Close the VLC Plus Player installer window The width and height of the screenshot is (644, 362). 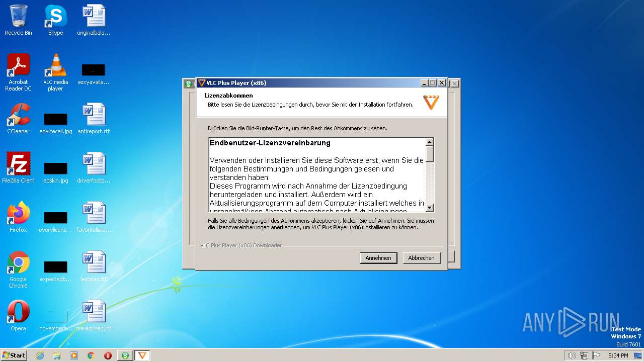click(442, 83)
